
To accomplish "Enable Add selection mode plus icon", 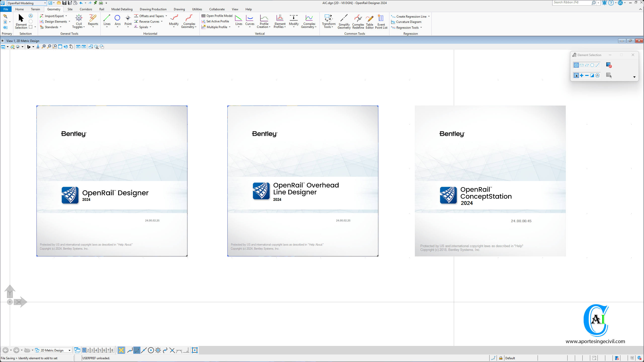I will [581, 75].
